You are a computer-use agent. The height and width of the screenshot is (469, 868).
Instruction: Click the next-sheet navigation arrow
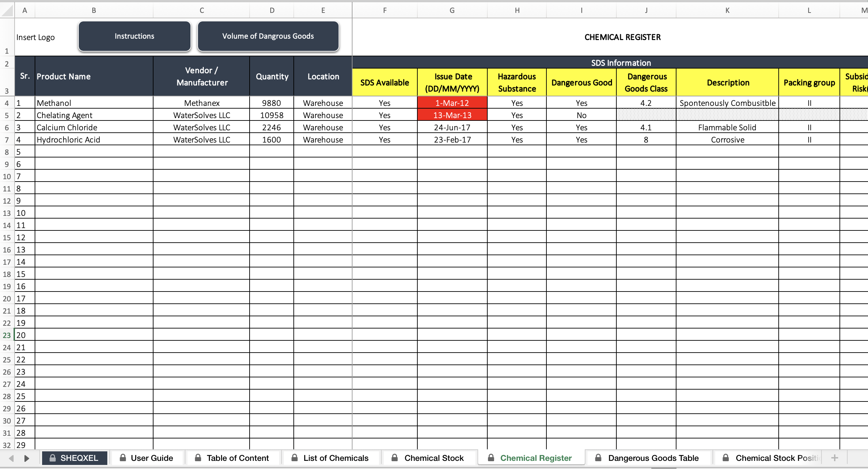(27, 458)
